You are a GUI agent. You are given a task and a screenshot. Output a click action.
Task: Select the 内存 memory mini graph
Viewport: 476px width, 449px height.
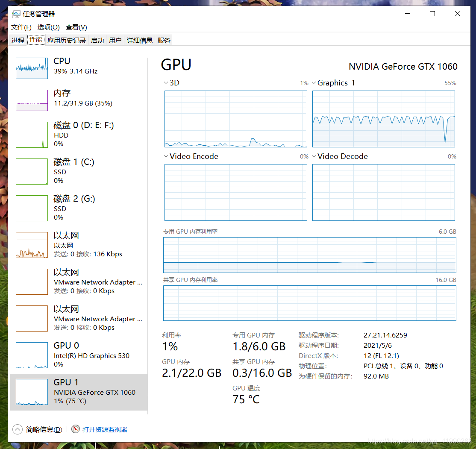[32, 100]
